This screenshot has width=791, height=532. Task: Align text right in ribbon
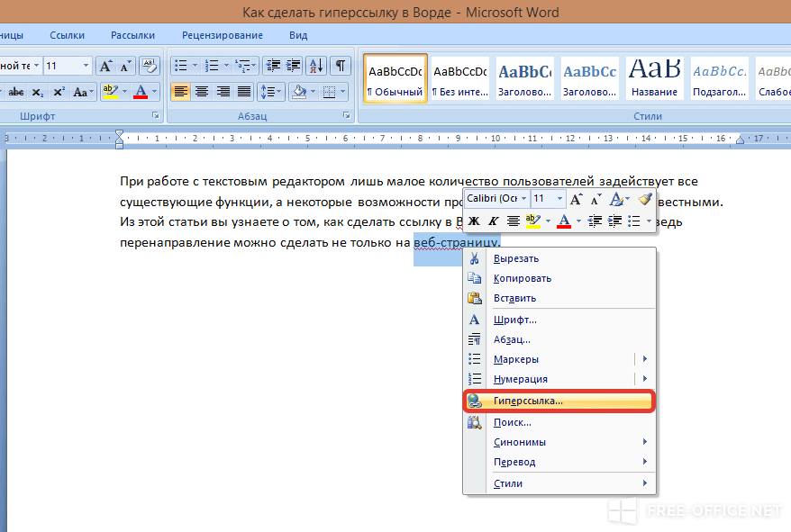(x=223, y=92)
